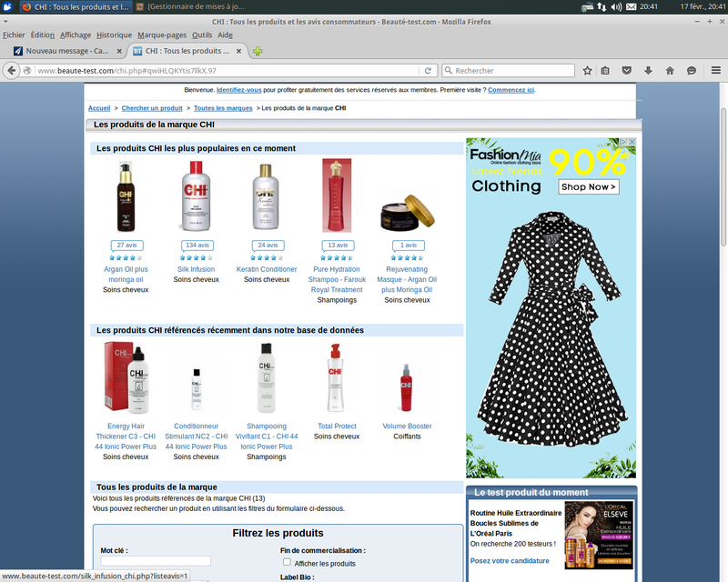Image resolution: width=728 pixels, height=582 pixels.
Task: Open the '13 avis' reviews badge
Action: click(338, 245)
